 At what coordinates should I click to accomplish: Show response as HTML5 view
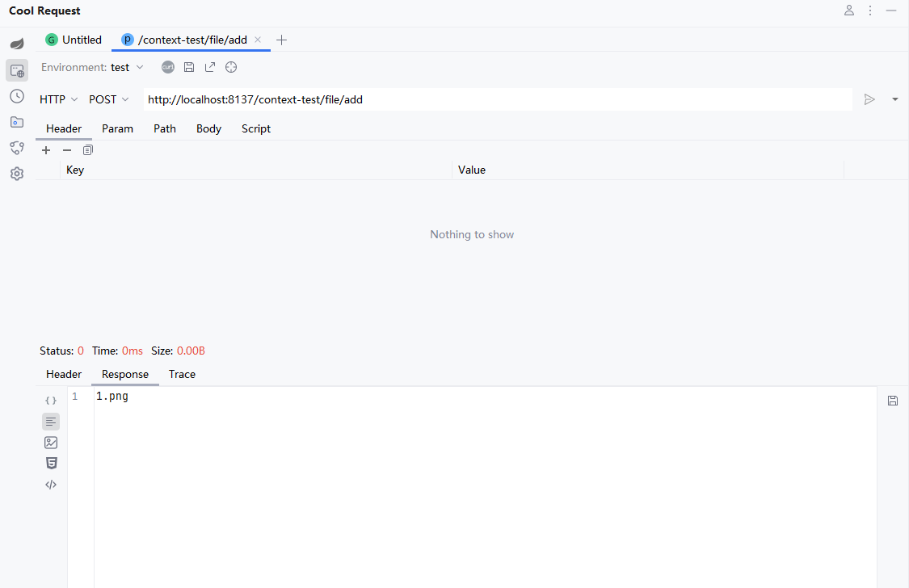(51, 464)
